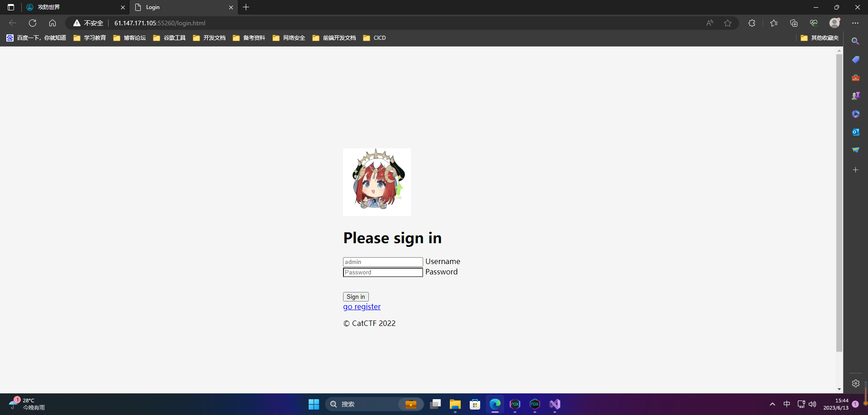This screenshot has width=868, height=415.
Task: Open Visual Studio from taskbar
Action: click(x=555, y=404)
